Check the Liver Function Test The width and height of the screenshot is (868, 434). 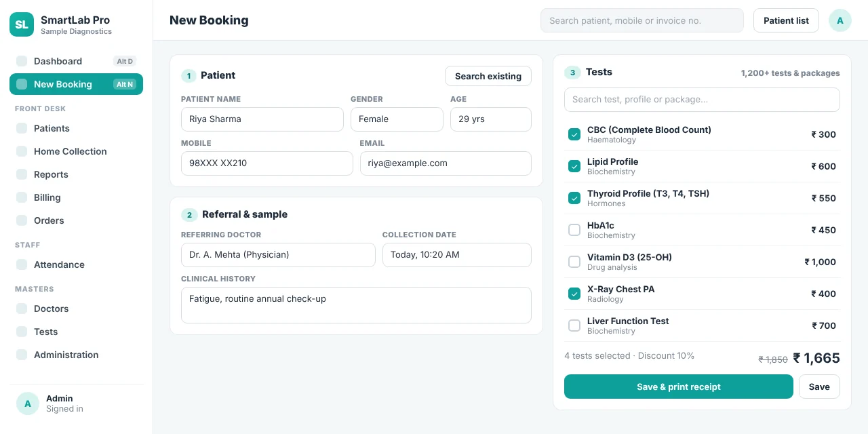point(574,325)
